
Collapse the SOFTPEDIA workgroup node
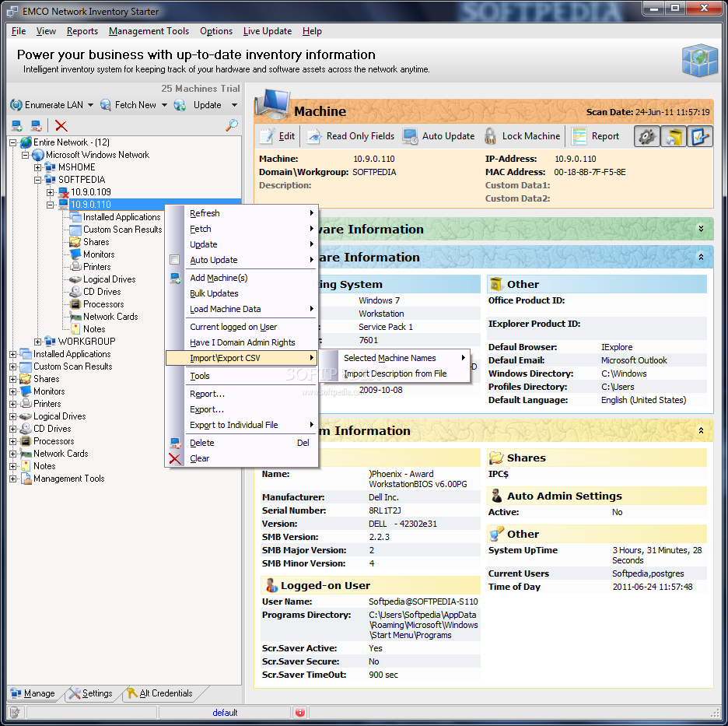pos(38,180)
